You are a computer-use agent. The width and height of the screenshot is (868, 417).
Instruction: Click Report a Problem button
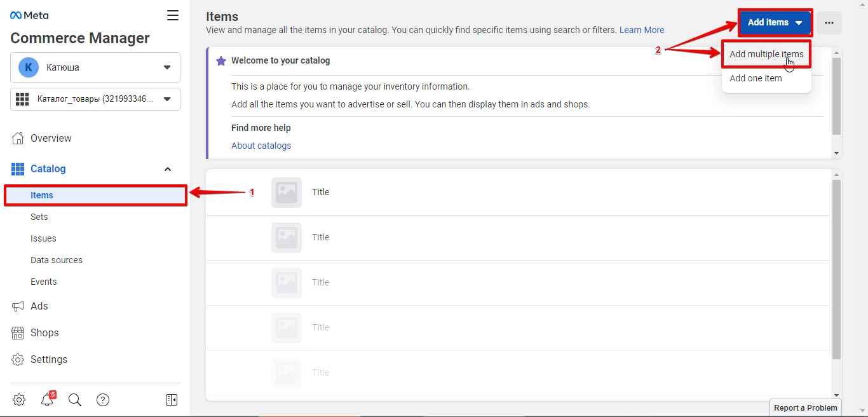806,408
